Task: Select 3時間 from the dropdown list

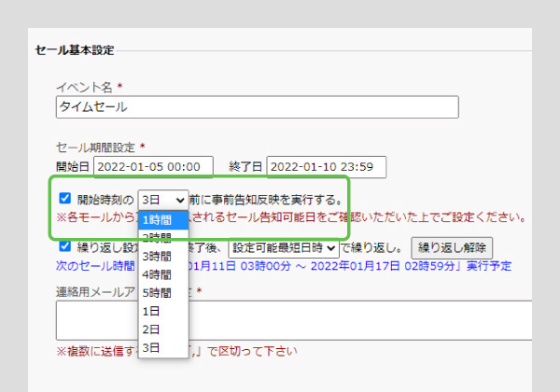Action: [163, 257]
